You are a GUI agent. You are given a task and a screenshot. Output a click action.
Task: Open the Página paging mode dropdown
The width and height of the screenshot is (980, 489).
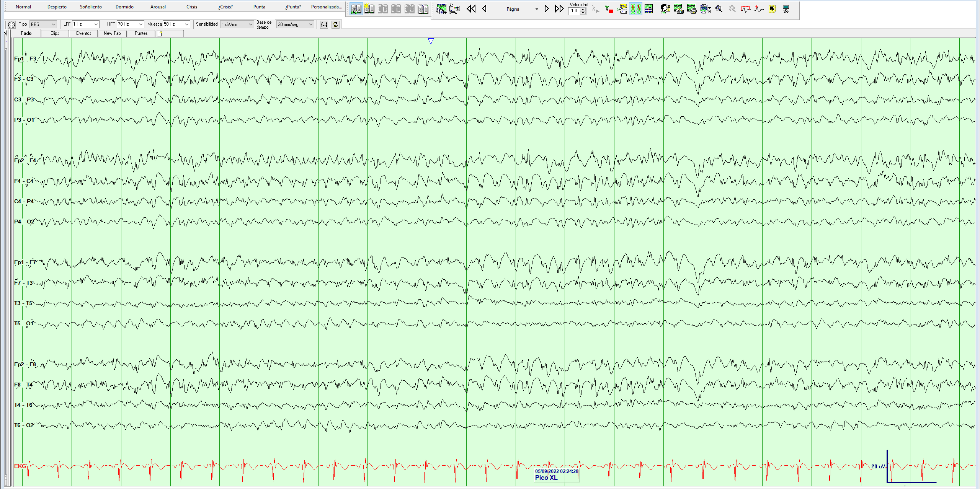(536, 9)
